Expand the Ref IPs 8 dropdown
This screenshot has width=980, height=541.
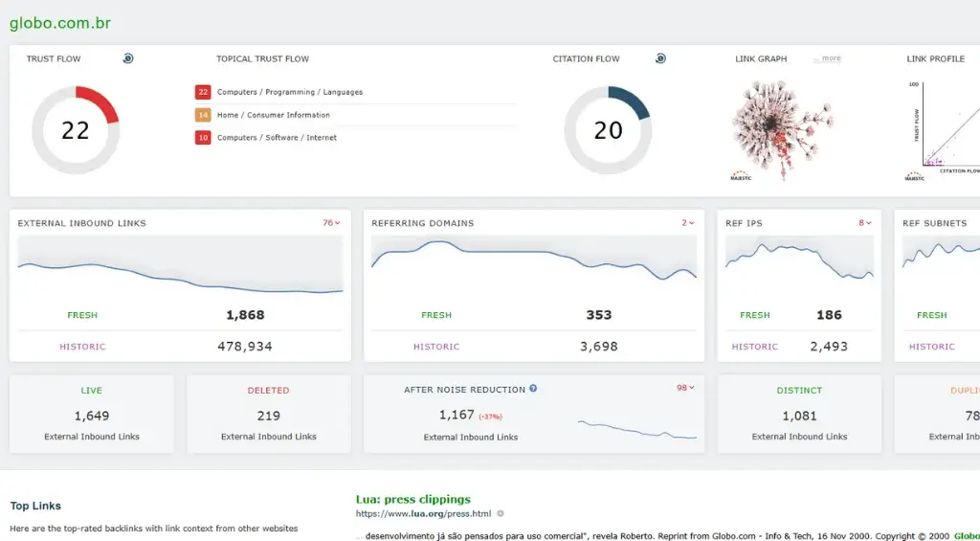tap(865, 223)
